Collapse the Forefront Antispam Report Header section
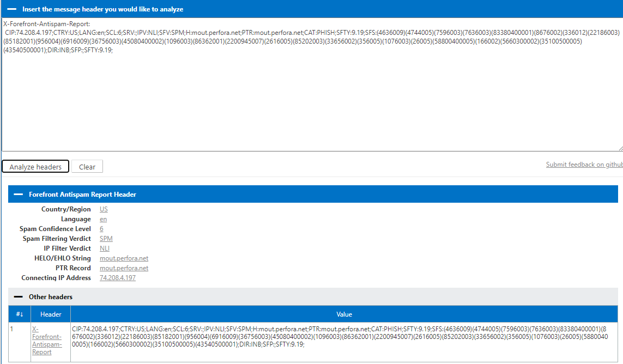The image size is (623, 364). (20, 193)
